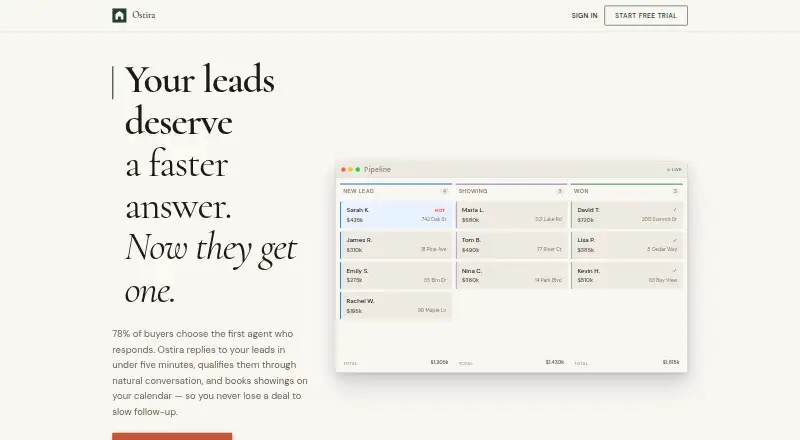Screen dimensions: 800x440
Task: Click the red dot in Pipeline window
Action: tap(343, 169)
